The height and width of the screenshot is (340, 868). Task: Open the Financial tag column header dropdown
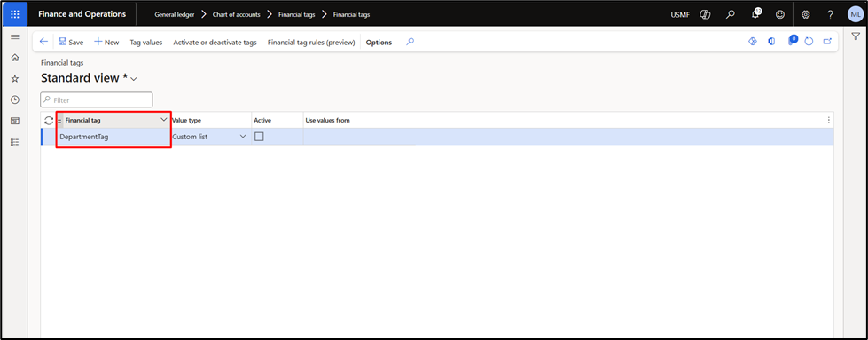tap(164, 119)
